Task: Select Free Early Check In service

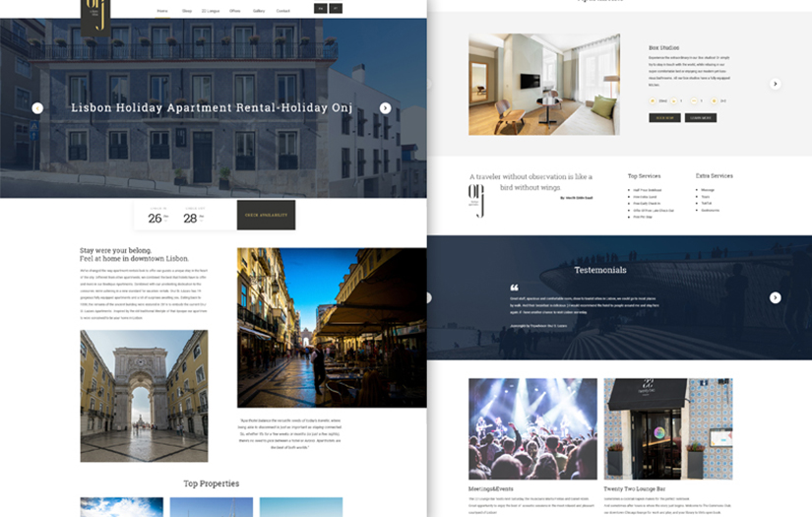Action: [x=646, y=204]
